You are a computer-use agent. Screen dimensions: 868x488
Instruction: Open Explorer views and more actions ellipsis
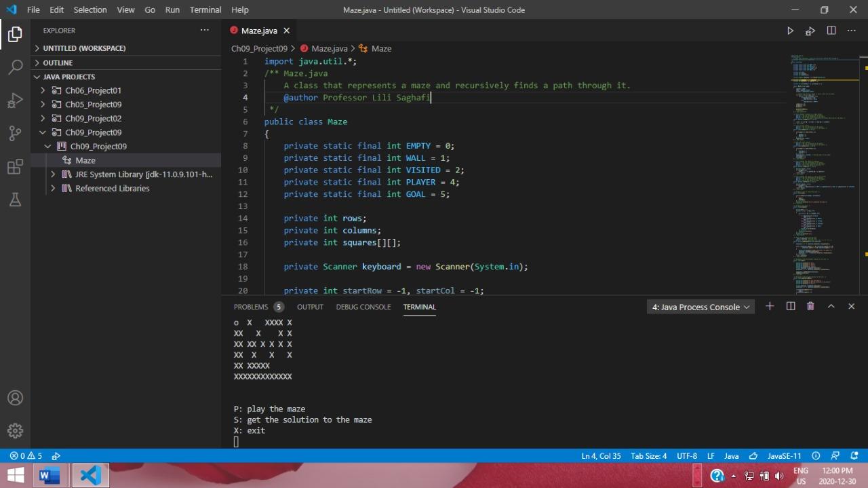tap(205, 31)
